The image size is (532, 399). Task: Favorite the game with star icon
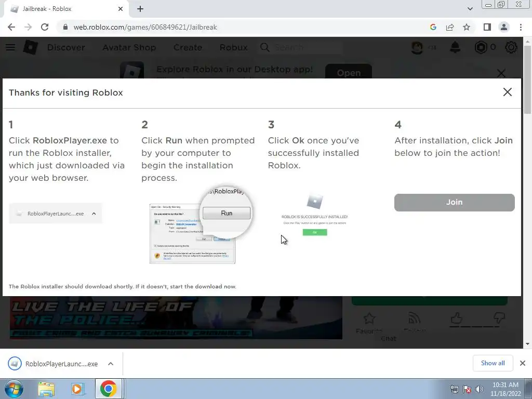tap(369, 318)
